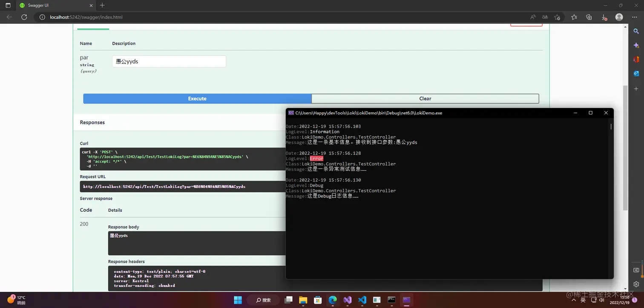Image resolution: width=644 pixels, height=308 pixels.
Task: Add this page to favorites
Action: tap(557, 17)
